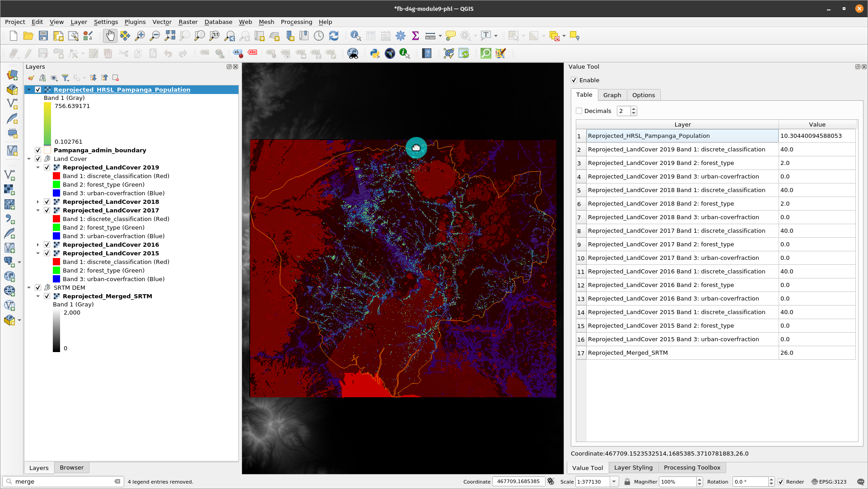Collapse the Reprojected_HRSL_Pampanga_Population layer tree
868x489 pixels.
29,89
